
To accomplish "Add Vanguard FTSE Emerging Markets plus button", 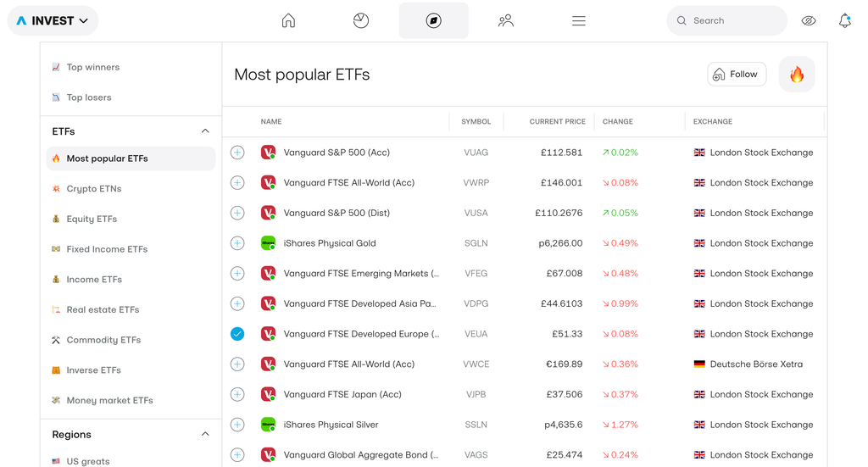I will pos(237,274).
